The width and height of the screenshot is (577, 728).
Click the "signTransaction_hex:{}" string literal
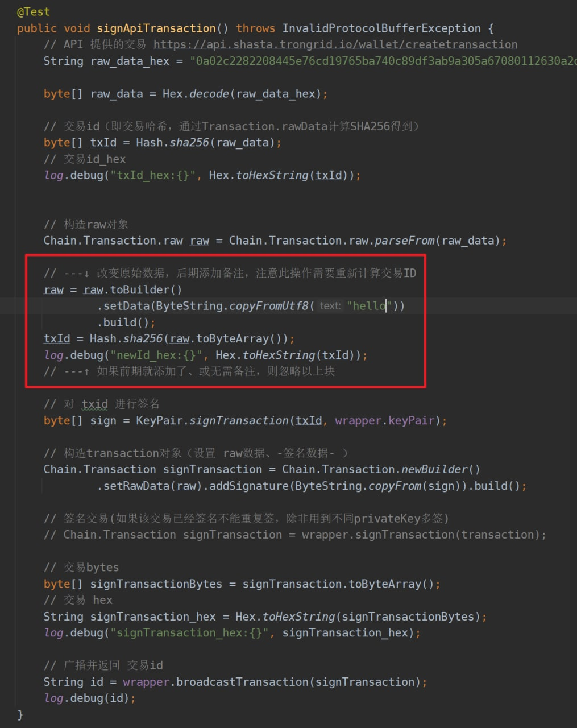189,633
